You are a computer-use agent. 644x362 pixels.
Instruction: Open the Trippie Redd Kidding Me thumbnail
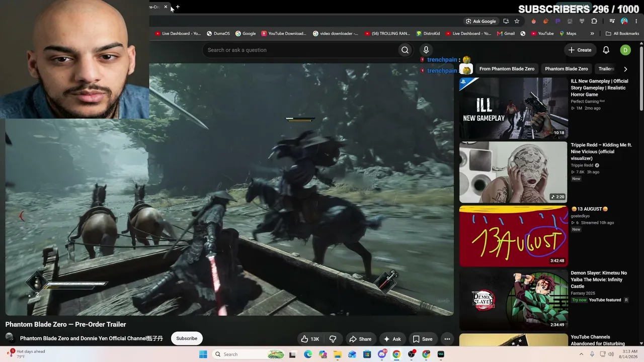coord(513,172)
